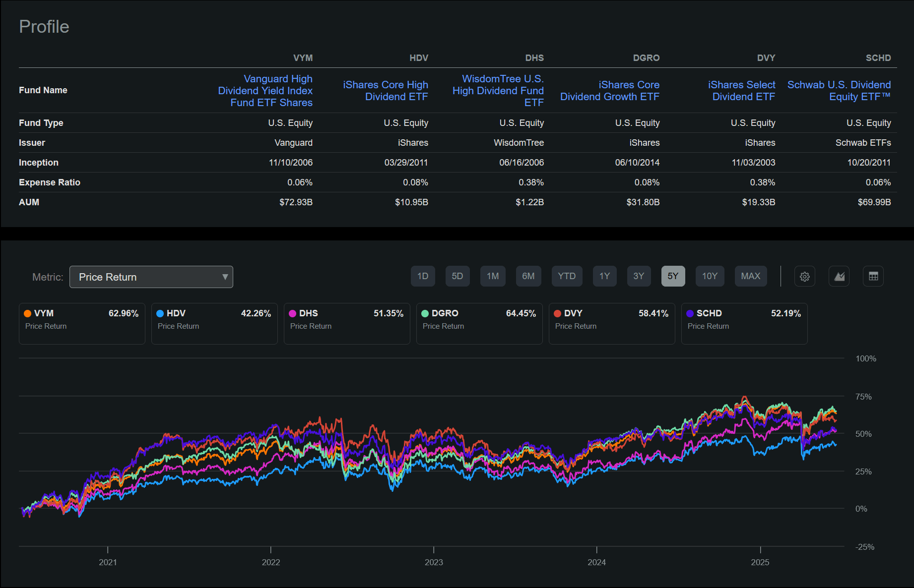Click the orange VYM legend dot
914x588 pixels.
pos(28,313)
